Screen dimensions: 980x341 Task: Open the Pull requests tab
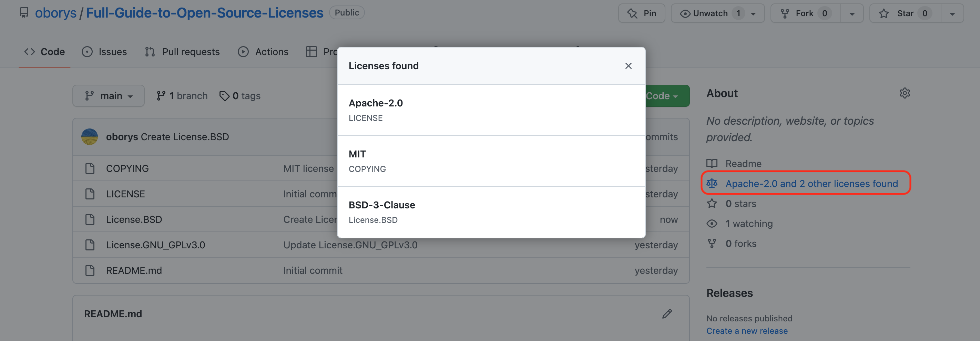coord(182,52)
